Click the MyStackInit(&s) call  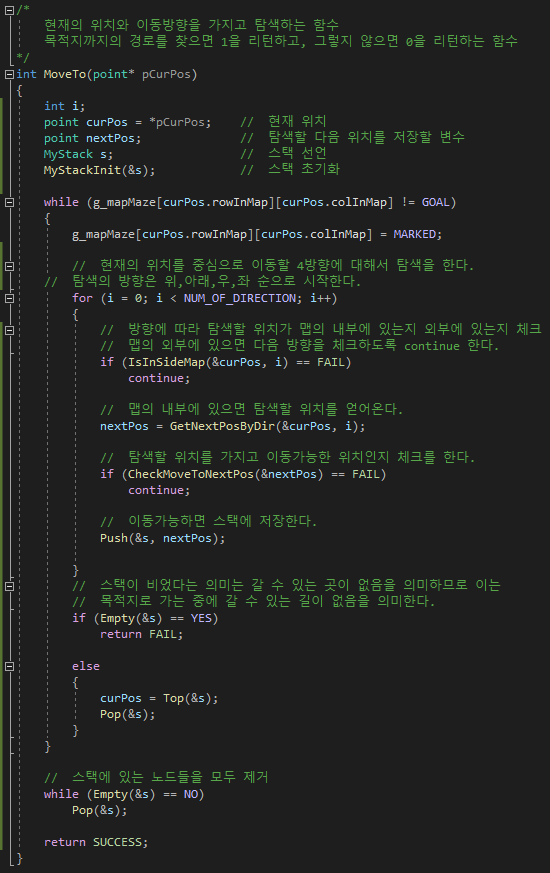click(x=99, y=170)
